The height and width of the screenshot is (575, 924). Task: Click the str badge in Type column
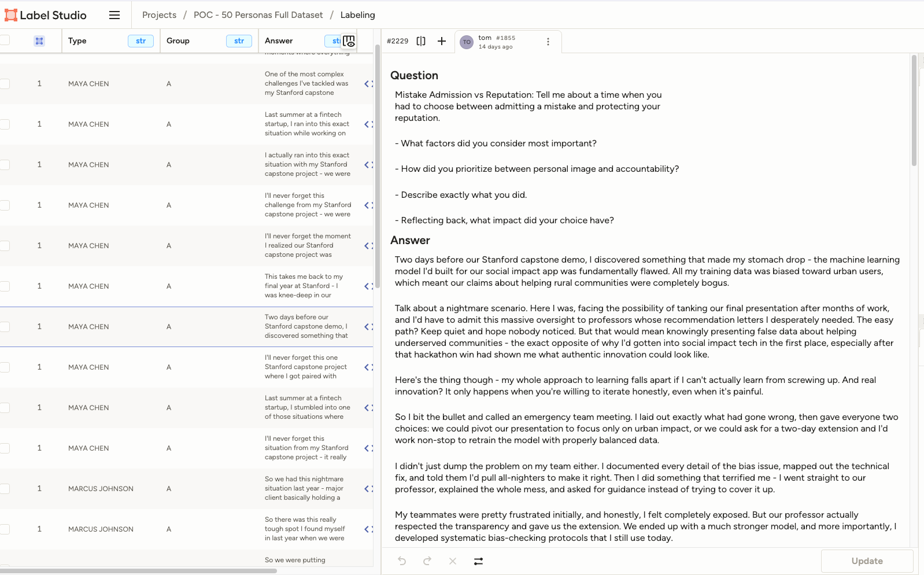click(141, 41)
